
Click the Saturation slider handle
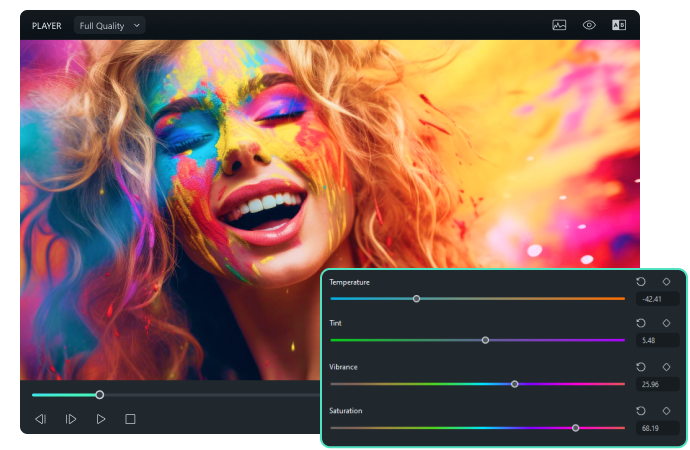tap(575, 428)
